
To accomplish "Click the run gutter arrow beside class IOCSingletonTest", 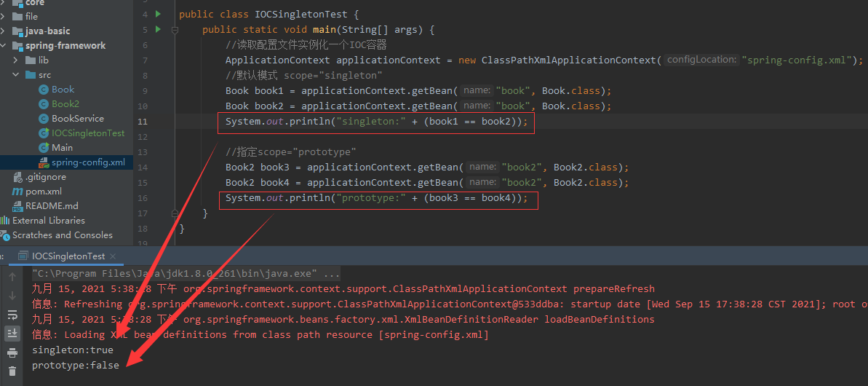I will click(x=158, y=14).
